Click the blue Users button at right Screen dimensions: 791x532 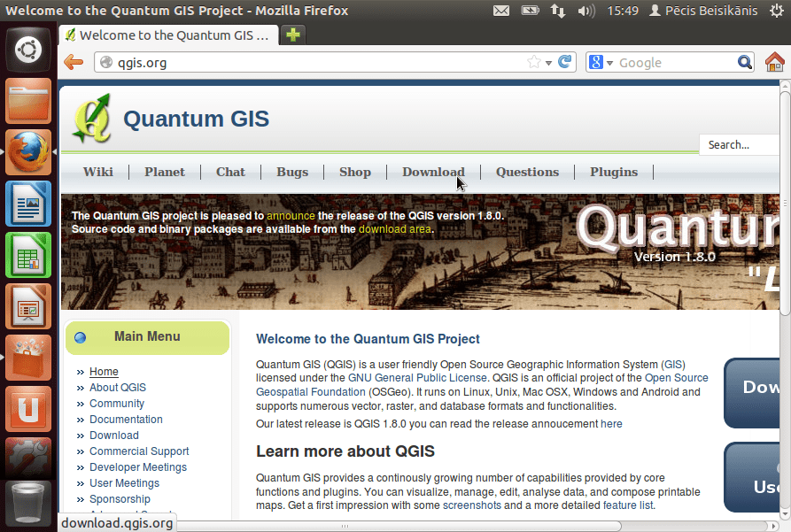[x=752, y=477]
